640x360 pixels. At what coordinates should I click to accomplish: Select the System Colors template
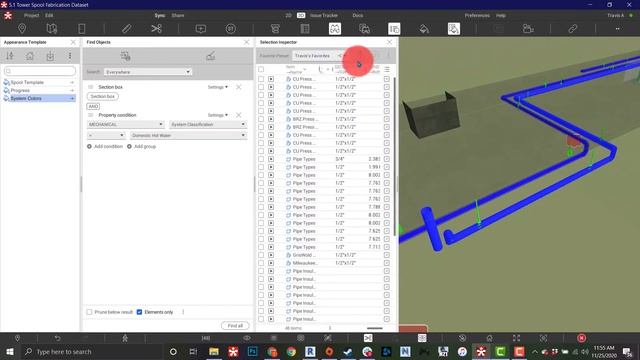point(39,98)
